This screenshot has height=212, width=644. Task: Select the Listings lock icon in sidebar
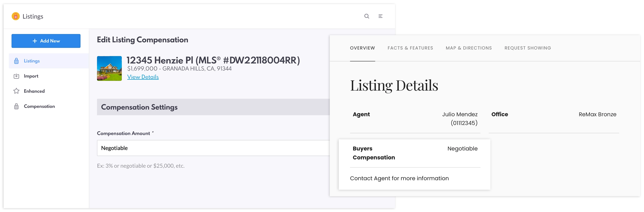(x=16, y=61)
